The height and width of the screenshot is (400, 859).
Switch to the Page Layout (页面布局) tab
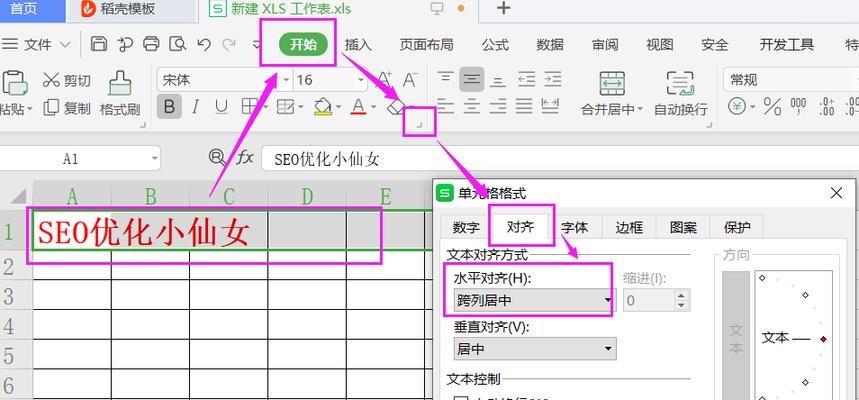[426, 45]
